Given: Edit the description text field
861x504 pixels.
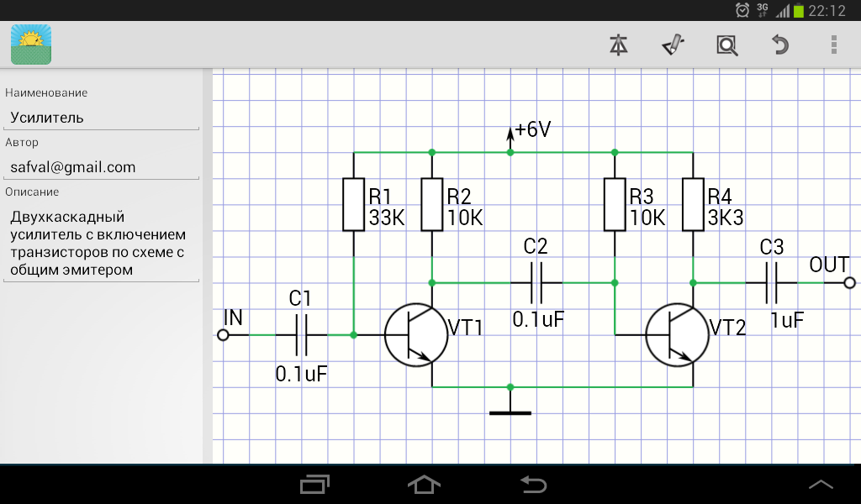Looking at the screenshot, I should coord(101,244).
